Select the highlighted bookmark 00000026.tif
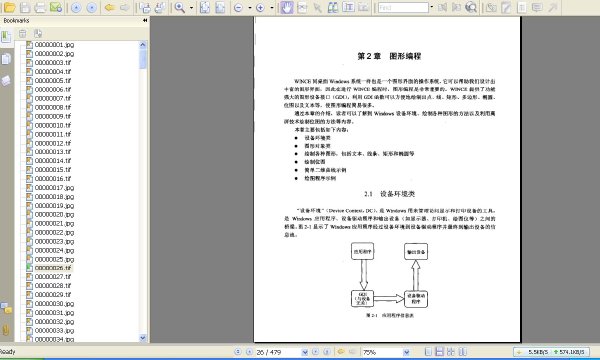 (53, 268)
